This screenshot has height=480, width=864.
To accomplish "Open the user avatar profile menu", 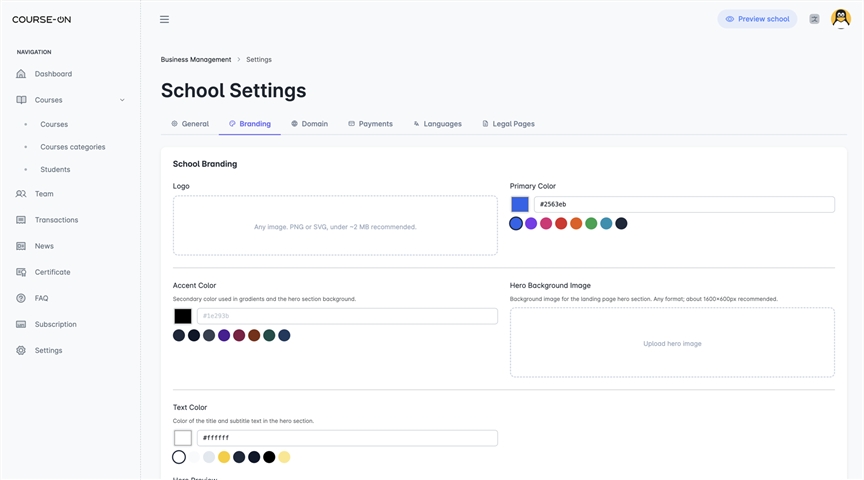I will tap(840, 19).
